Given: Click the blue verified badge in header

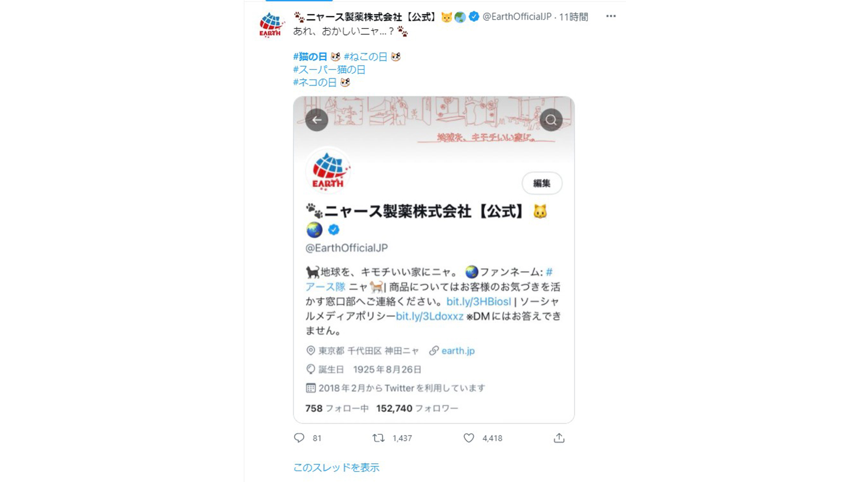Looking at the screenshot, I should pyautogui.click(x=474, y=16).
